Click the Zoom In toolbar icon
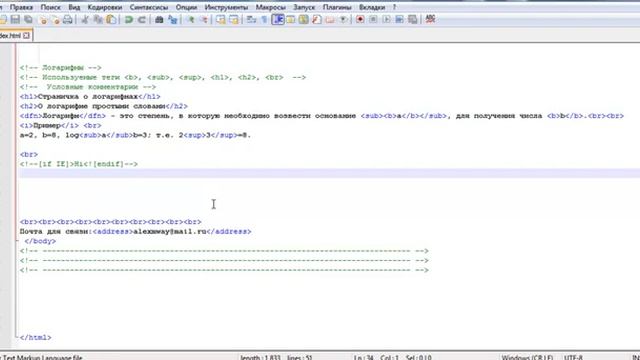This screenshot has height=360, width=640. [x=190, y=19]
